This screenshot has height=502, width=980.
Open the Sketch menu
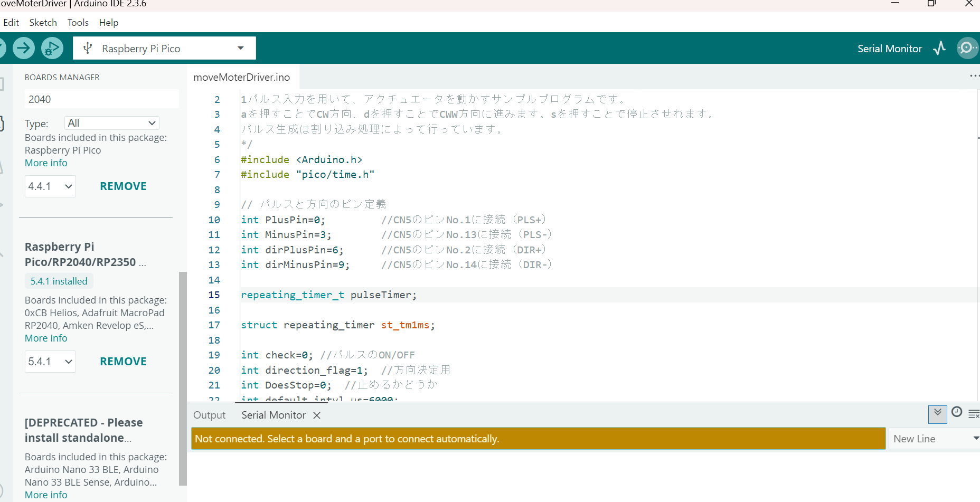43,23
